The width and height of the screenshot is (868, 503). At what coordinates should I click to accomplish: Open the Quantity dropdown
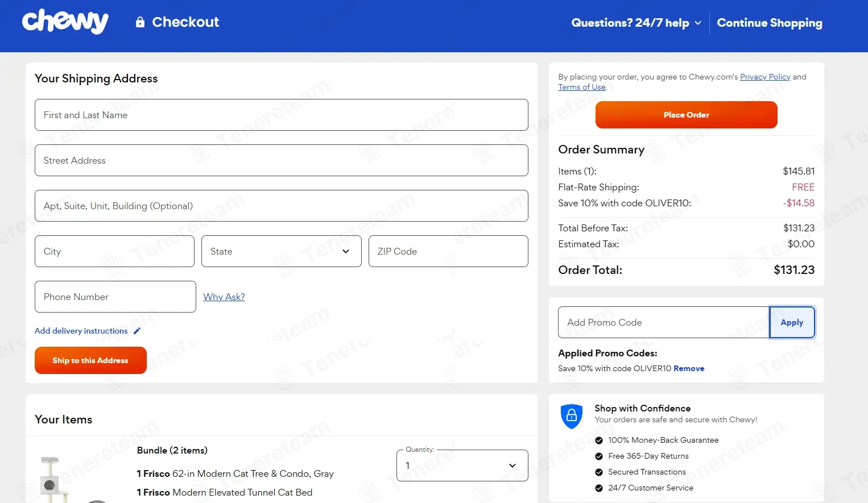462,465
